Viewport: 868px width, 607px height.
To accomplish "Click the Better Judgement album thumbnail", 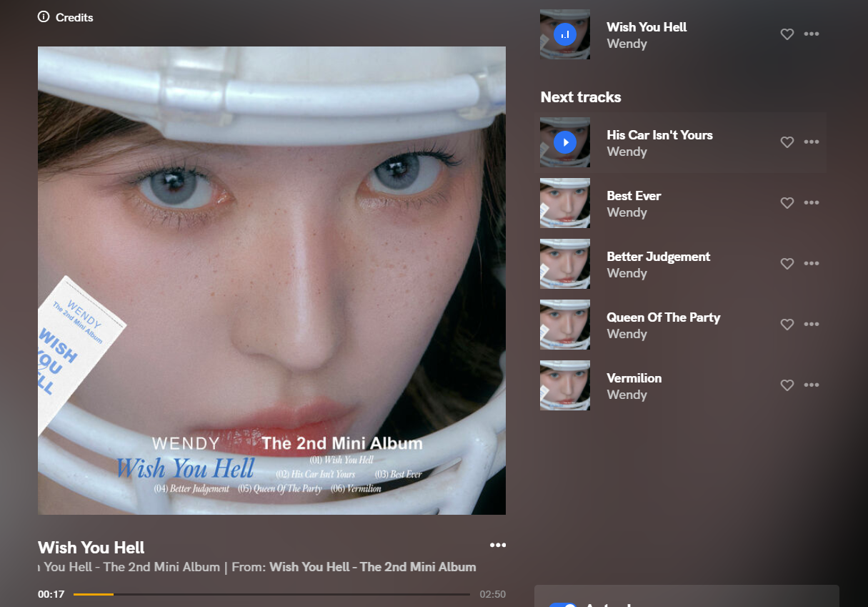I will point(565,264).
